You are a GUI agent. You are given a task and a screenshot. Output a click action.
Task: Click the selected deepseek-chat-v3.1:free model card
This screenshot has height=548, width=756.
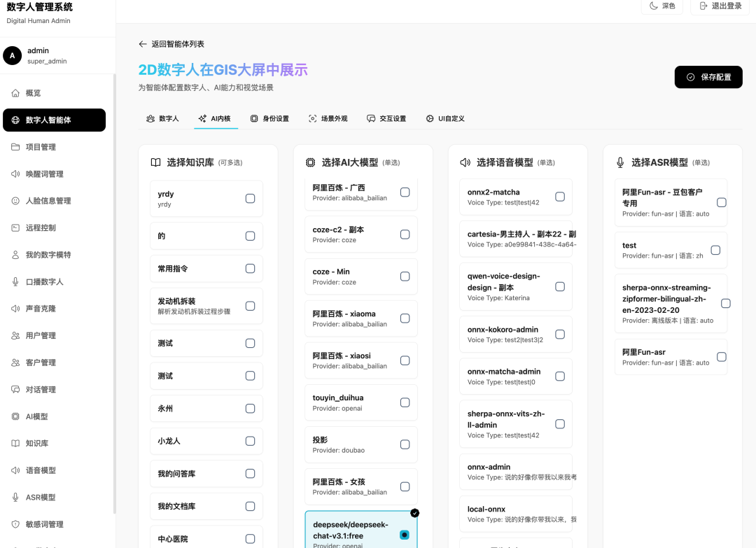point(361,530)
